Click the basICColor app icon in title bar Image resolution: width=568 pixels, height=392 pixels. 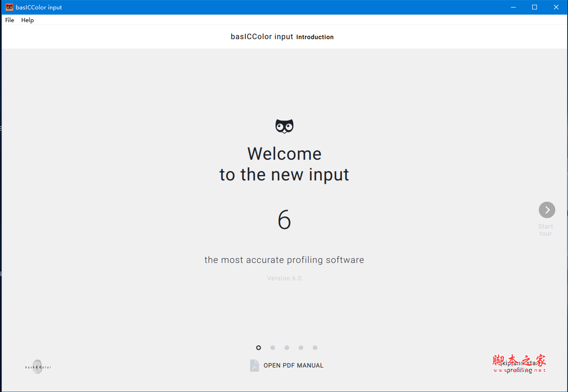click(9, 7)
